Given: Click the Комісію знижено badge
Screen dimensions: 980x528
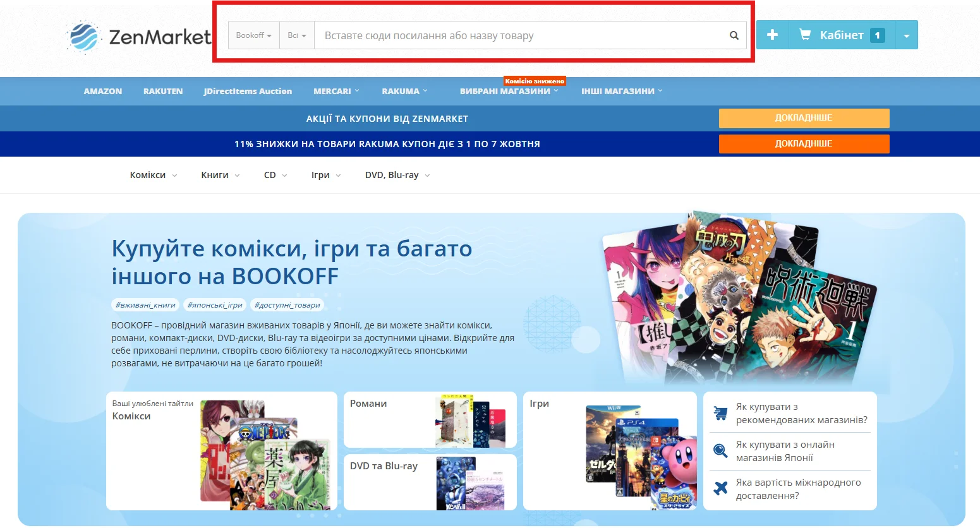Looking at the screenshot, I should (x=535, y=81).
